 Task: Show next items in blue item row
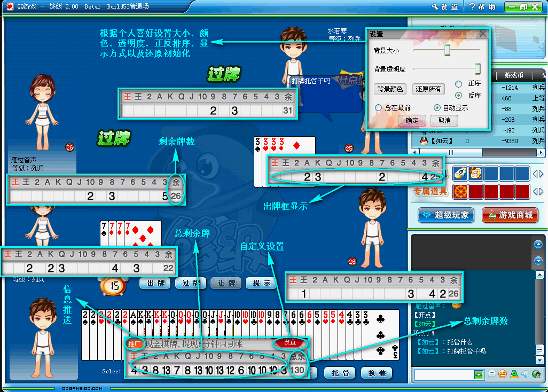541,174
